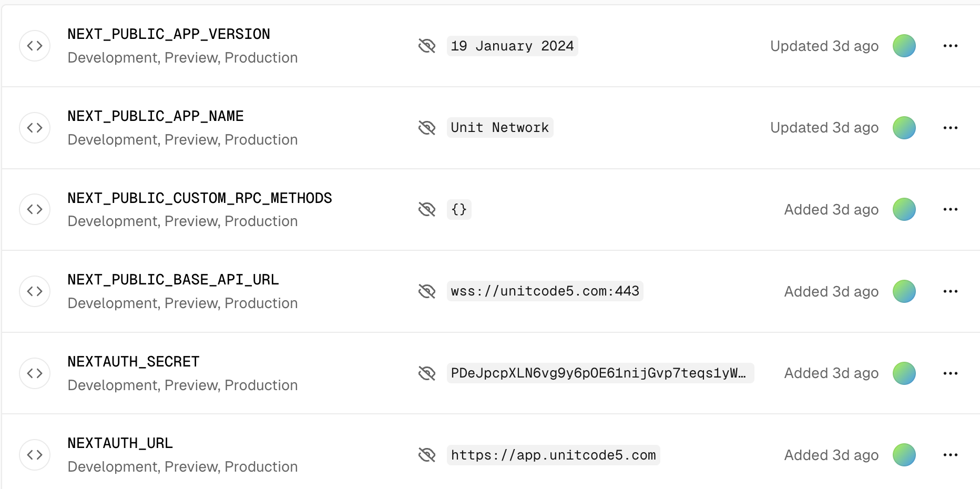The image size is (980, 489).
Task: Open more options for NEXT_PUBLIC_CUSTOM_RPC_METHODS
Action: 950,209
